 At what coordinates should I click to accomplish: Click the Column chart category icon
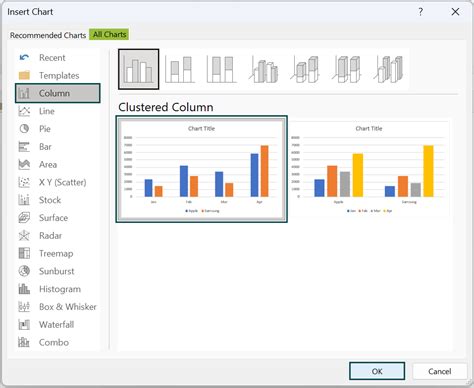(x=24, y=93)
